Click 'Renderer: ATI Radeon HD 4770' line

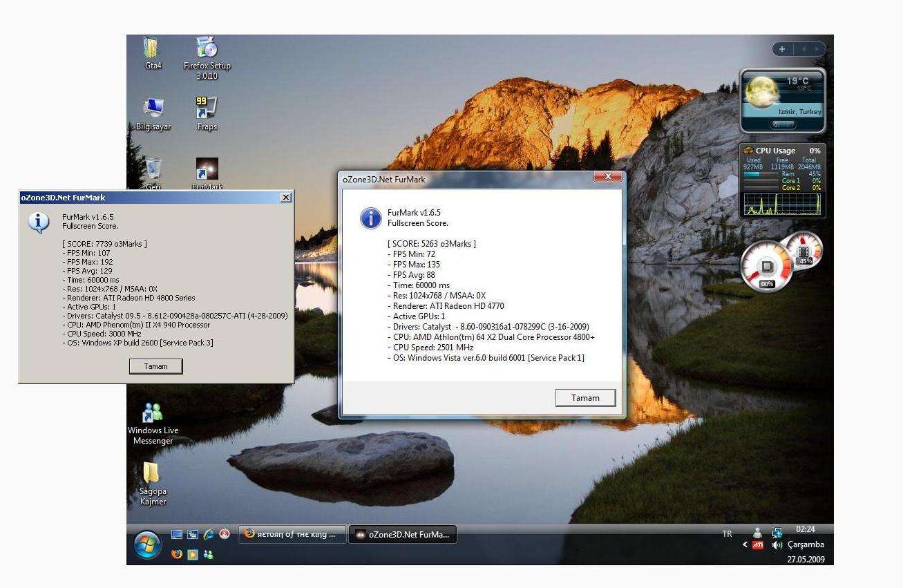pyautogui.click(x=446, y=306)
